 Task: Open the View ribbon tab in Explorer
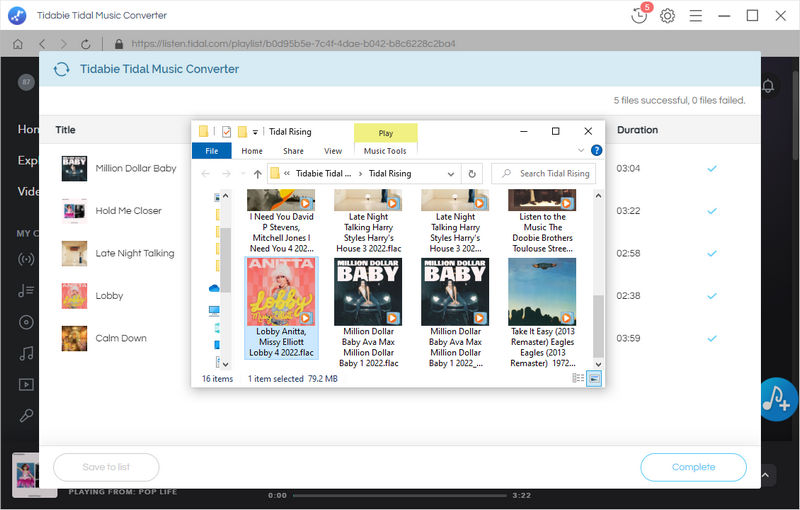pyautogui.click(x=333, y=151)
